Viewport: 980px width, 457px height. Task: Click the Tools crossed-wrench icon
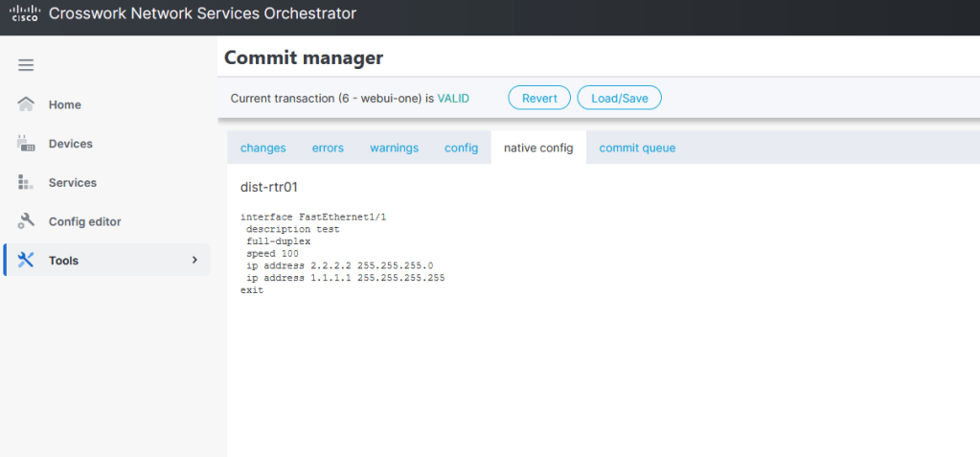click(26, 260)
